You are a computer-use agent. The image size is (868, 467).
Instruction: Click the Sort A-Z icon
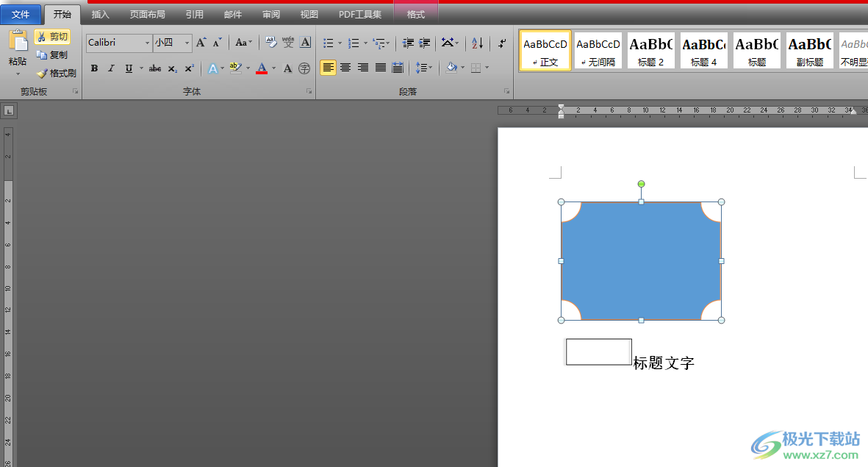pyautogui.click(x=477, y=43)
